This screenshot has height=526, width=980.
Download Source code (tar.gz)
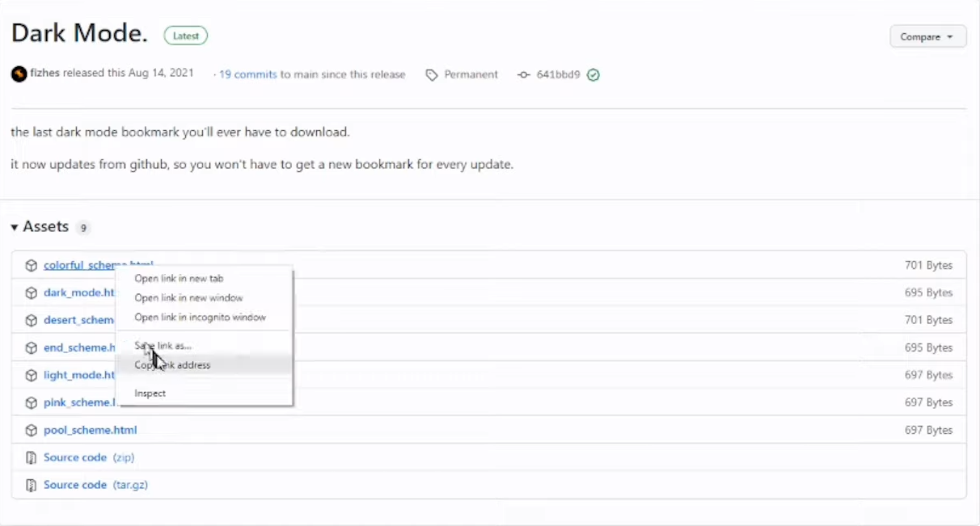click(x=95, y=485)
